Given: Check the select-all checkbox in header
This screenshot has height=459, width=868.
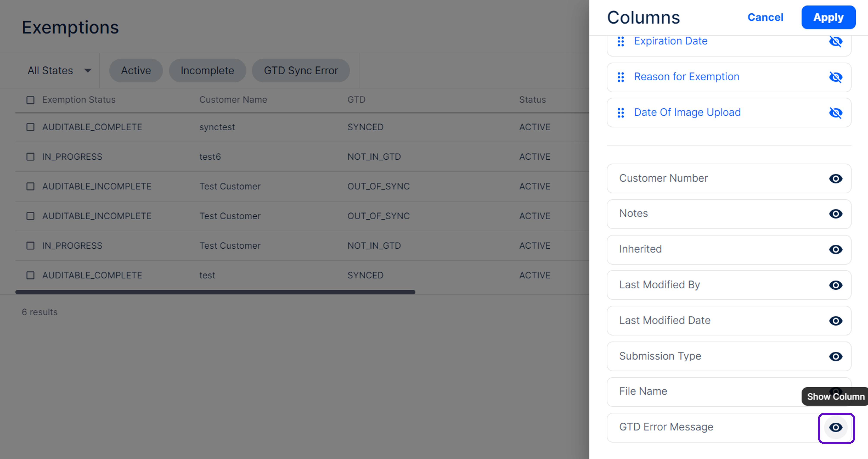Looking at the screenshot, I should click(x=30, y=100).
